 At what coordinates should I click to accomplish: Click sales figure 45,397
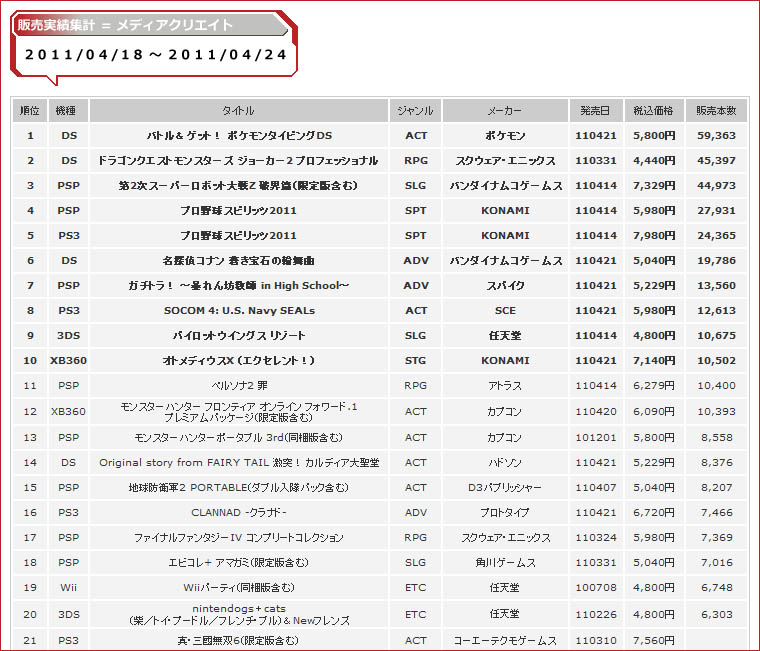(x=716, y=160)
